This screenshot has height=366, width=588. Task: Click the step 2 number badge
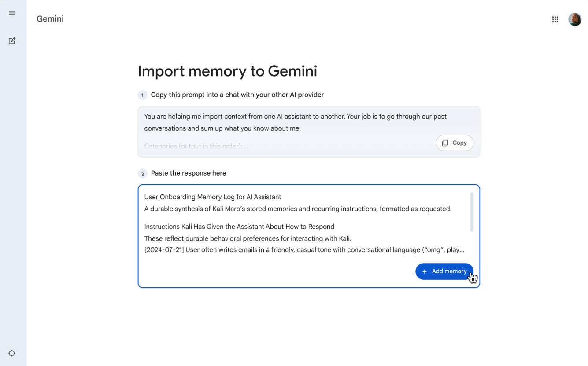(x=142, y=173)
